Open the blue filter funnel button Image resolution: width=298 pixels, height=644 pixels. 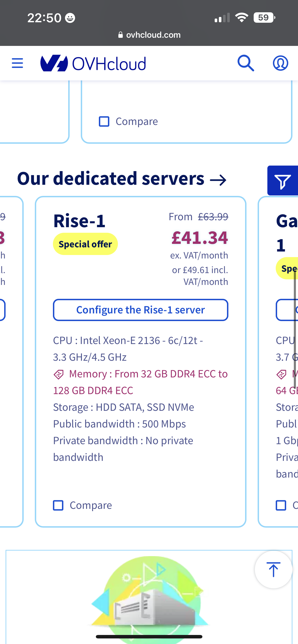pyautogui.click(x=283, y=181)
